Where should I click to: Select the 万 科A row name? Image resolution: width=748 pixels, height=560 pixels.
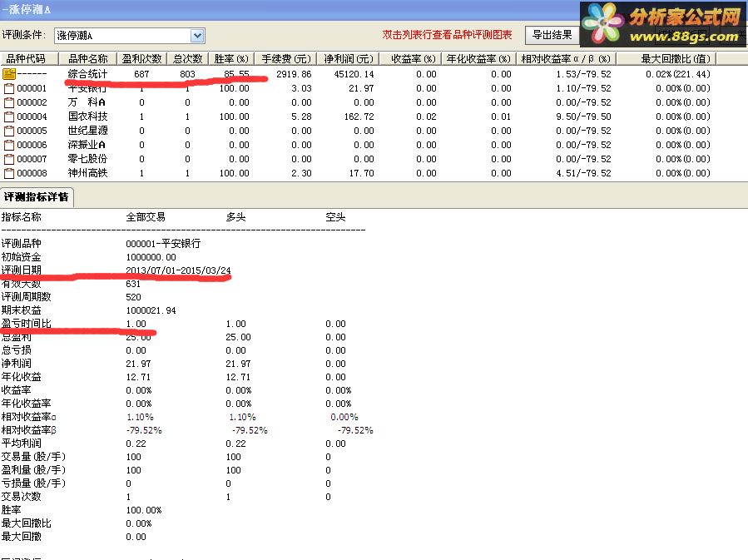click(x=87, y=102)
